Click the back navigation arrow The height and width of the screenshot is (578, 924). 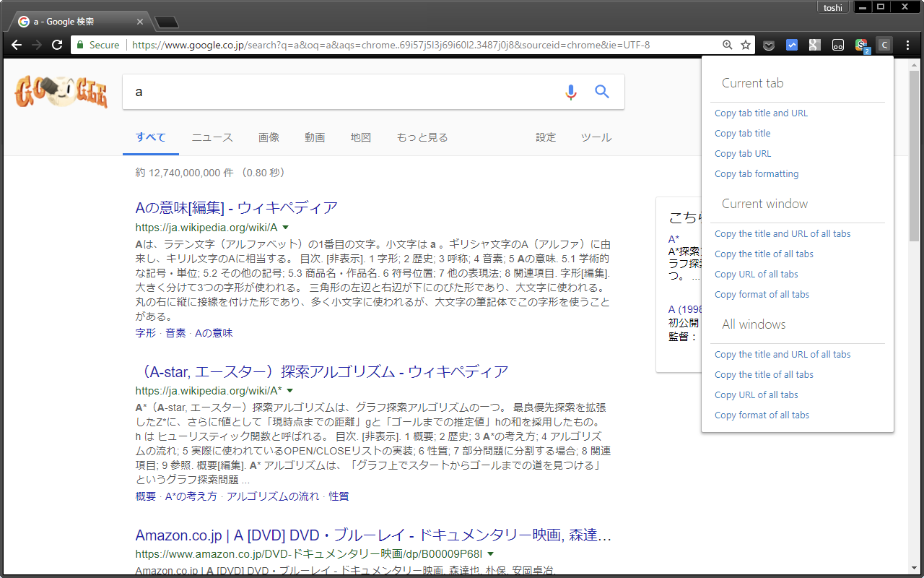pyautogui.click(x=17, y=45)
